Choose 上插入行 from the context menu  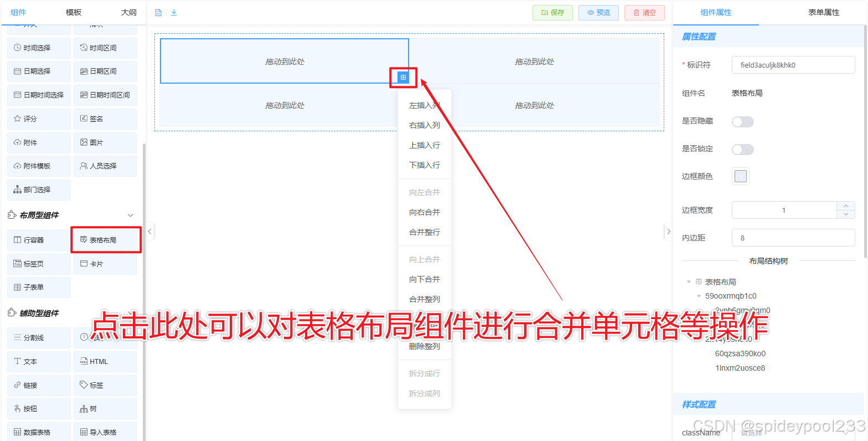[425, 145]
